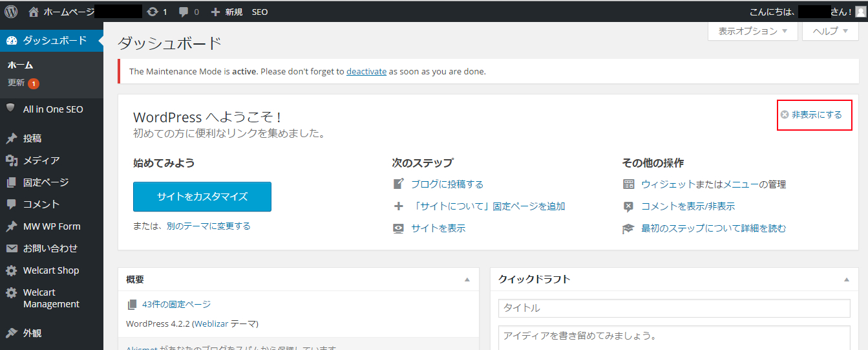Image resolution: width=868 pixels, height=350 pixels.
Task: Click the お問い合わせ envelope icon
Action: click(x=12, y=248)
